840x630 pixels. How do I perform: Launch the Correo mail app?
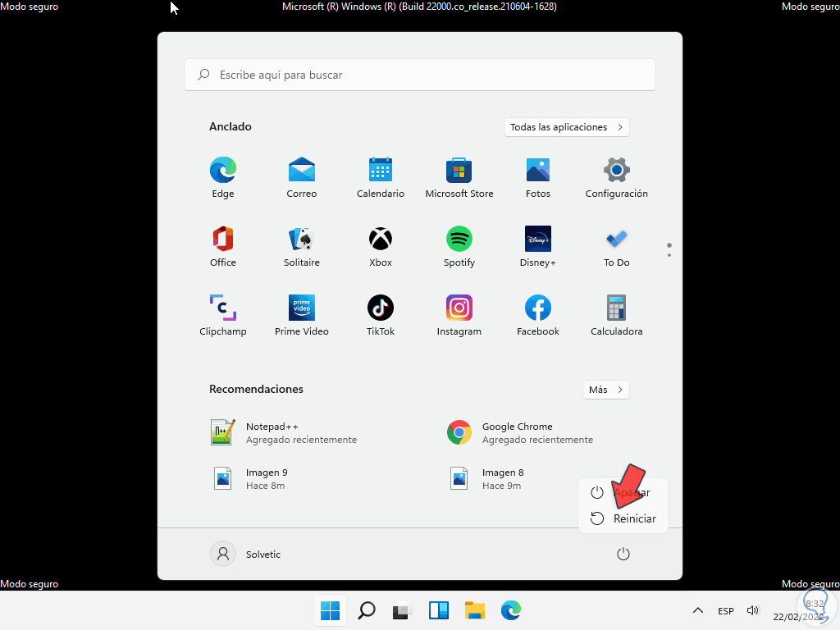(302, 177)
